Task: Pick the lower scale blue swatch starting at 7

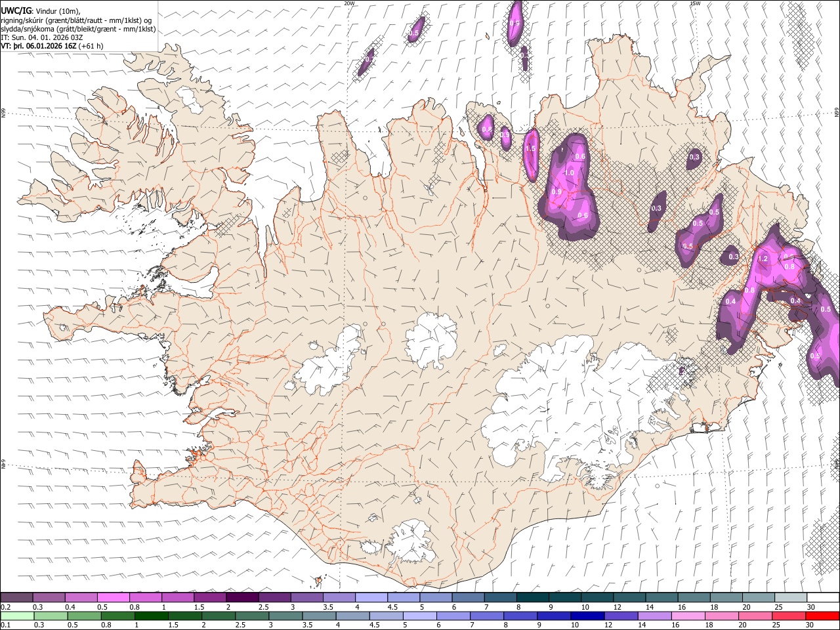Action: coord(486,616)
